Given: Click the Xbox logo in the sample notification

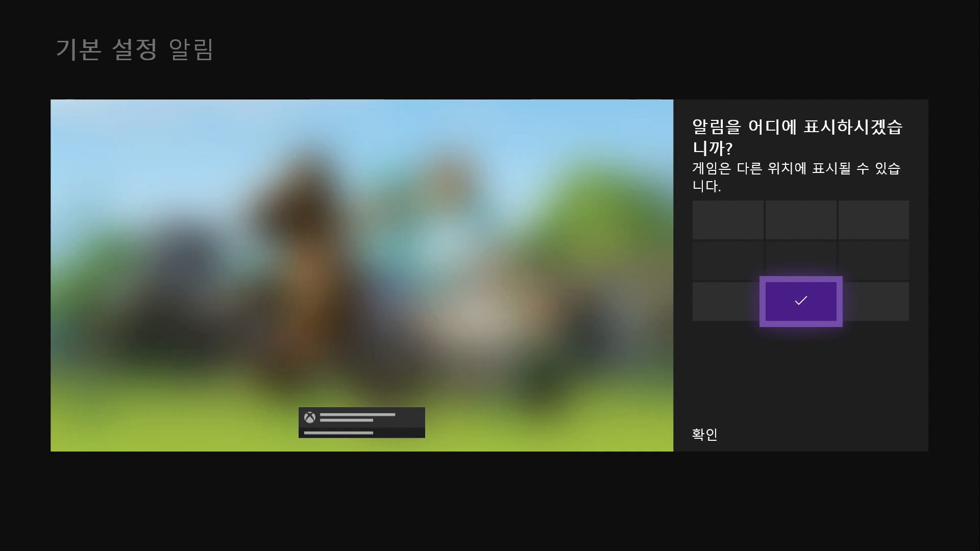Looking at the screenshot, I should click(310, 418).
